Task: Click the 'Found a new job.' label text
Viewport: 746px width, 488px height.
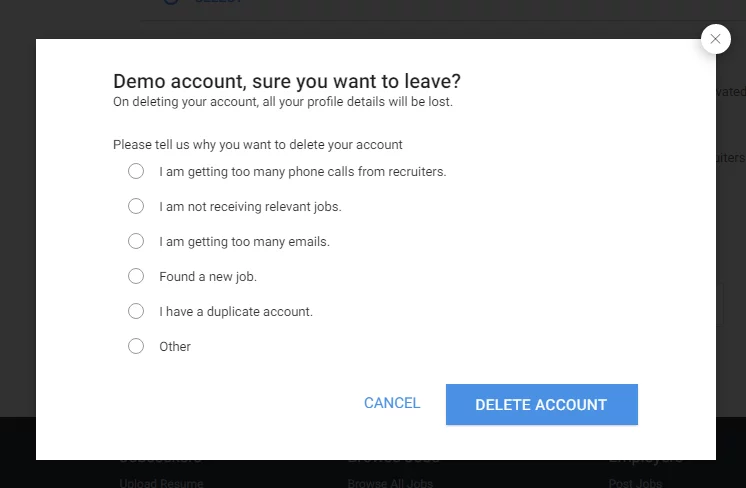Action: point(208,277)
